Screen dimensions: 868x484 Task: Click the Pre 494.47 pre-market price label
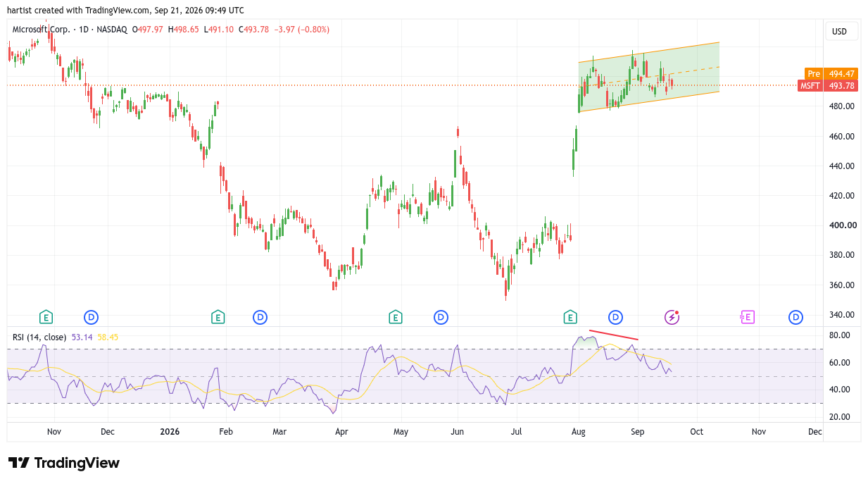point(831,73)
